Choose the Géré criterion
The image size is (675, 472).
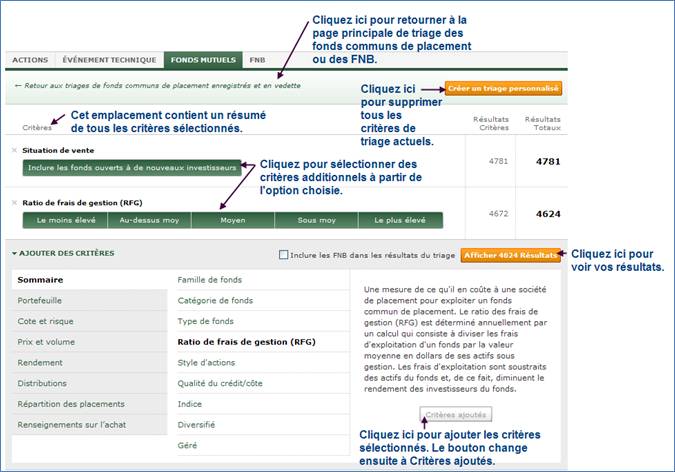tap(263, 445)
